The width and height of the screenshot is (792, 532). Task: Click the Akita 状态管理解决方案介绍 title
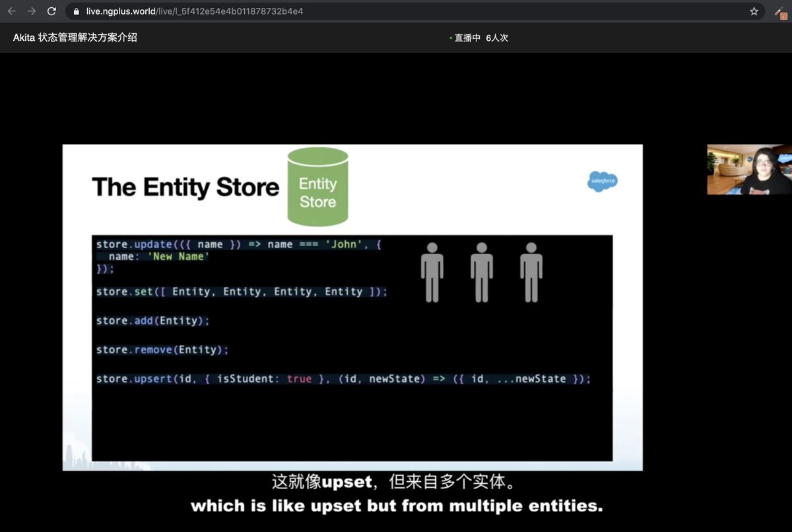(75, 38)
